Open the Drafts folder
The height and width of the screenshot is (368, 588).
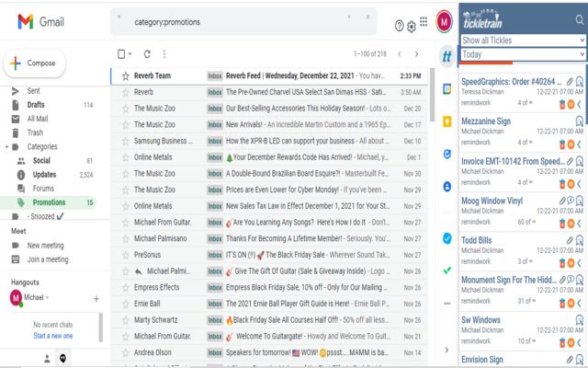point(36,105)
